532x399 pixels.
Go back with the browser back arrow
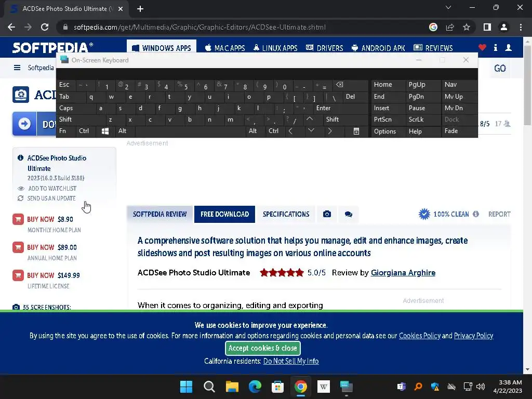11,27
